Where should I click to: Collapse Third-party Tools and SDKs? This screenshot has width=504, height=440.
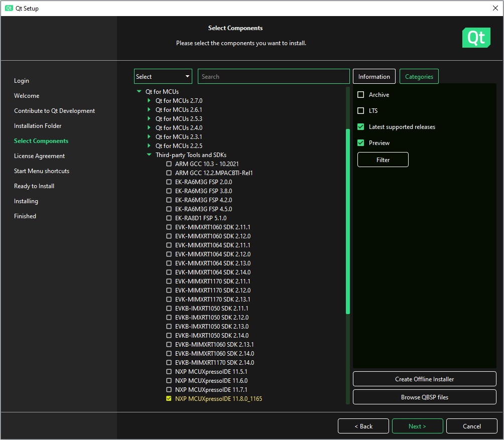[x=149, y=155]
